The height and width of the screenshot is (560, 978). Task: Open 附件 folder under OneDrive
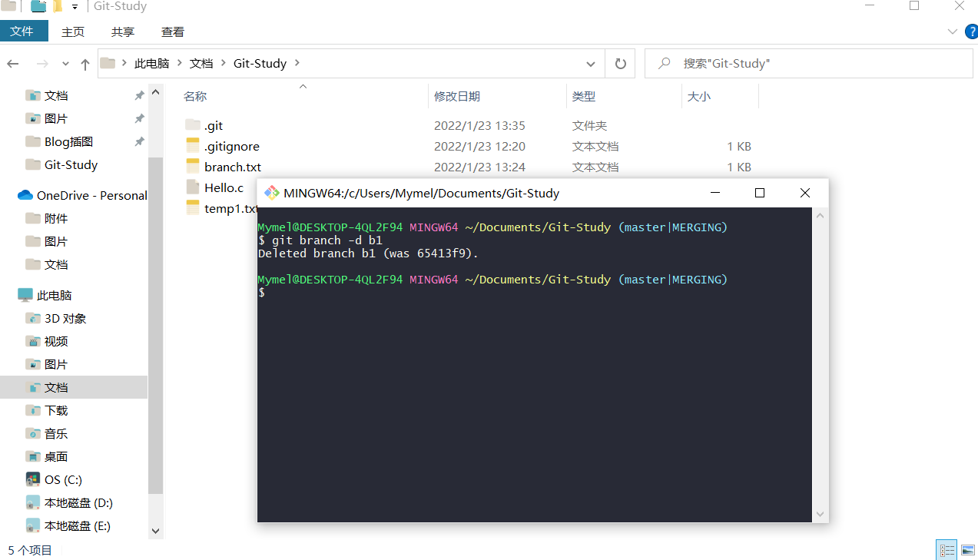[x=56, y=218]
